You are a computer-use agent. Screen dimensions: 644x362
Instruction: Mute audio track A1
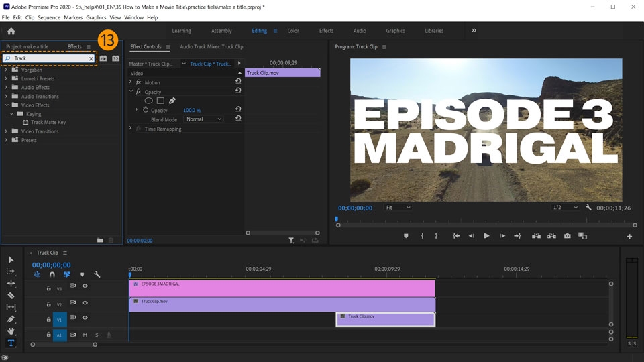[x=85, y=335]
